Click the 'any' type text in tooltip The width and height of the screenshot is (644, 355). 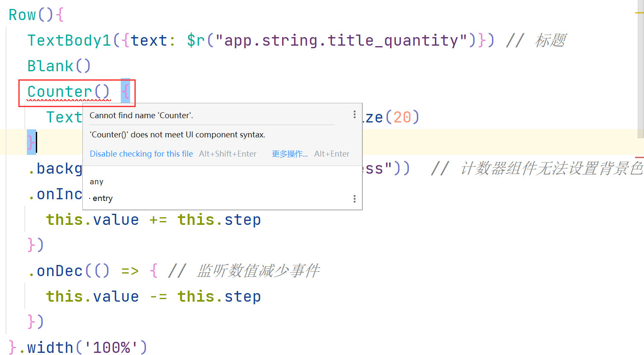(x=96, y=182)
